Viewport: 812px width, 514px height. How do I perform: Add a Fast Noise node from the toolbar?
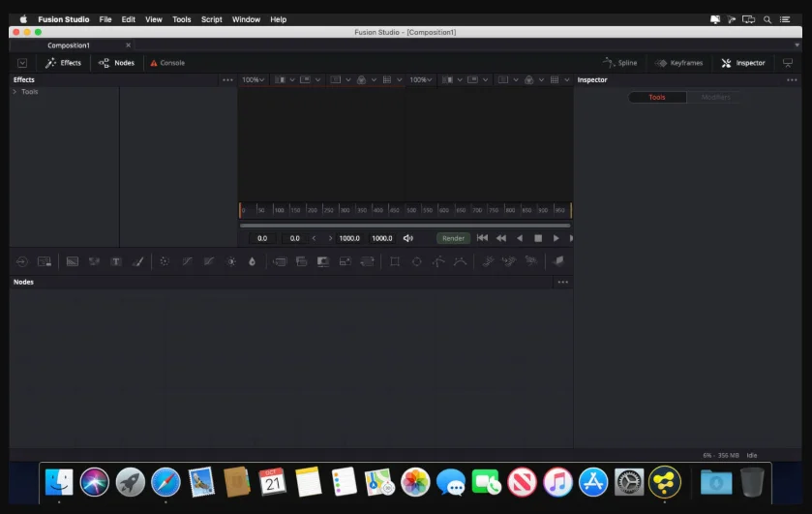tap(94, 261)
